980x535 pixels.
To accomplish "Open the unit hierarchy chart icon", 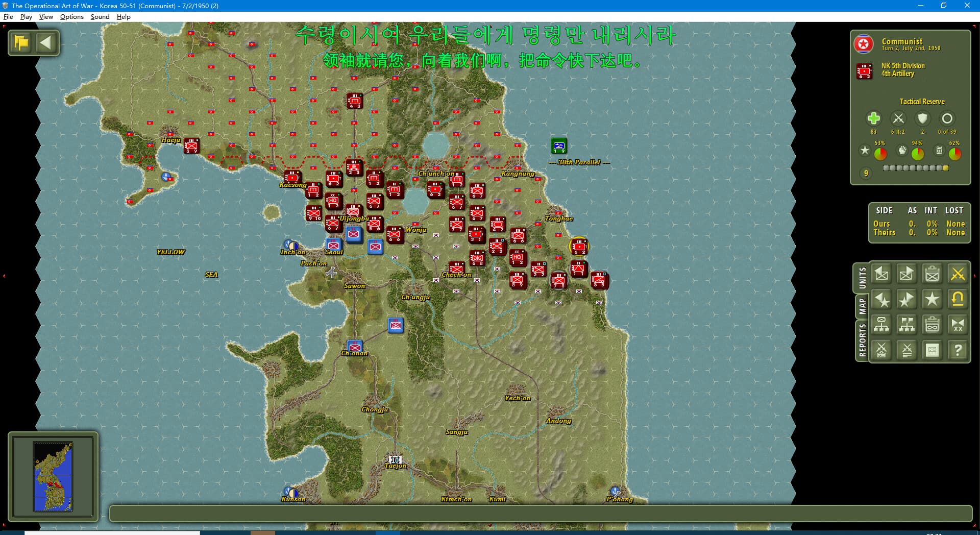I will pos(881,325).
